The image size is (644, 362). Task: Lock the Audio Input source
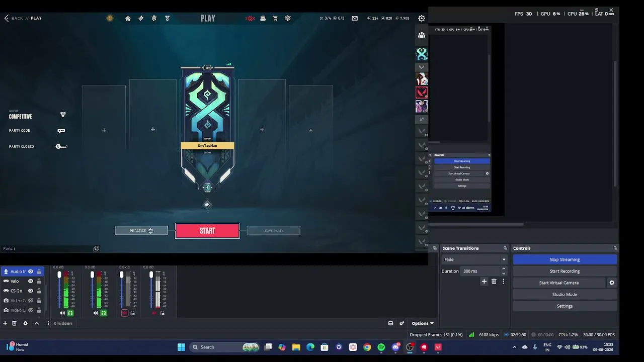tap(39, 271)
